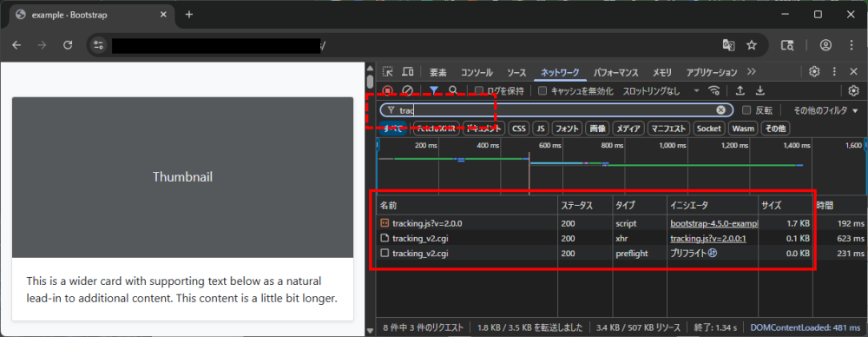
Task: Filter requests by Fetch/XHR type
Action: (437, 129)
